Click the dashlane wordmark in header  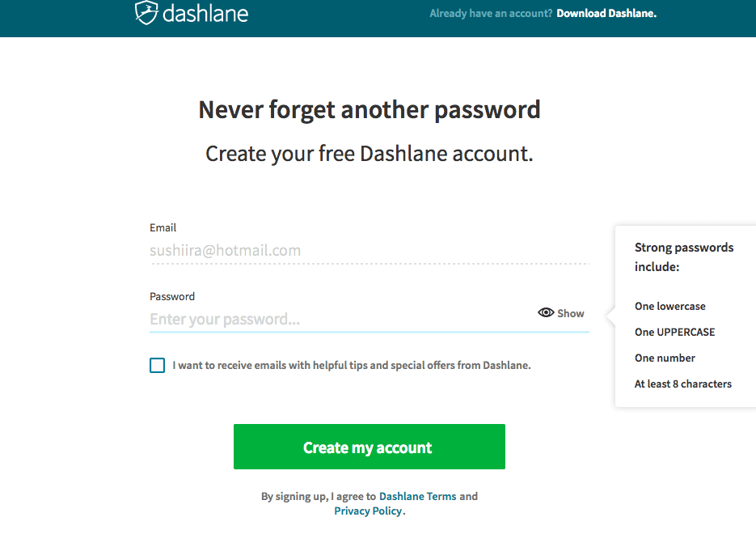pyautogui.click(x=205, y=13)
